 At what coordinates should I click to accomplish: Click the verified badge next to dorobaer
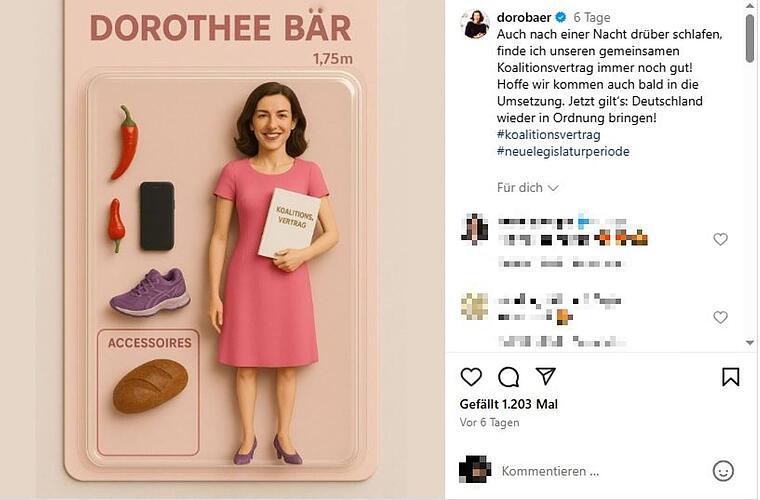(x=561, y=17)
